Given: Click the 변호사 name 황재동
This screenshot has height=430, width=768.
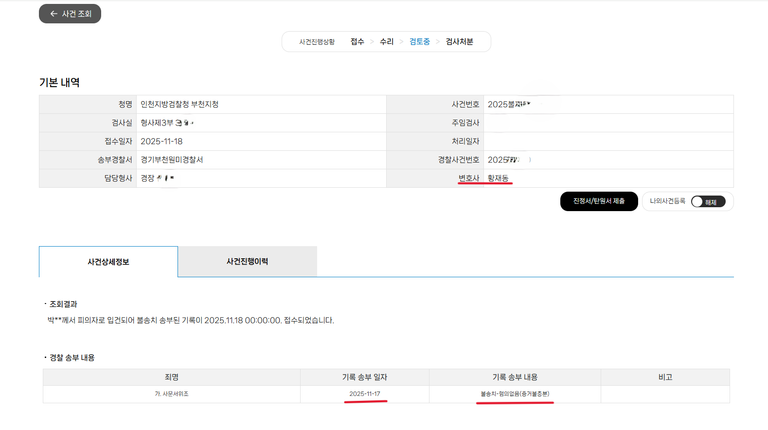Looking at the screenshot, I should 497,178.
